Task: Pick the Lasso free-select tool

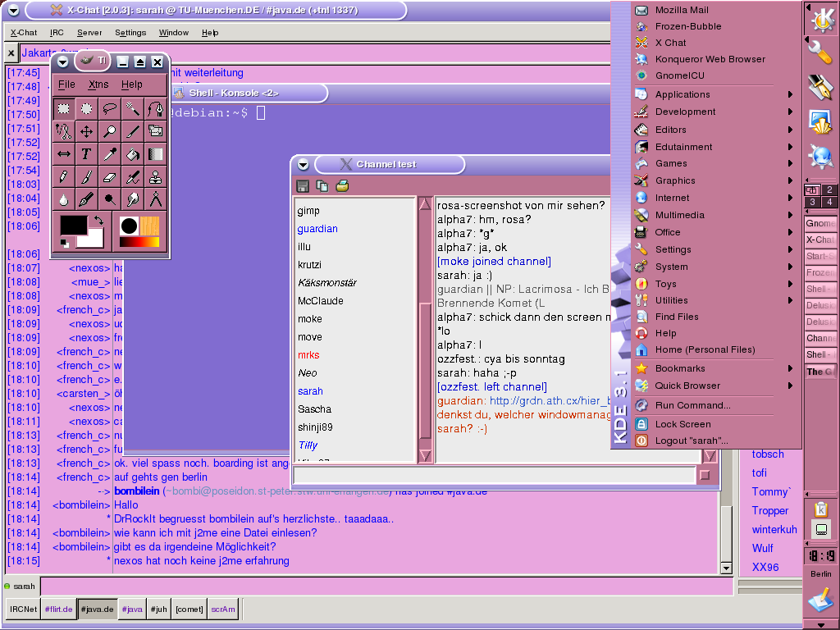Action: [x=110, y=109]
